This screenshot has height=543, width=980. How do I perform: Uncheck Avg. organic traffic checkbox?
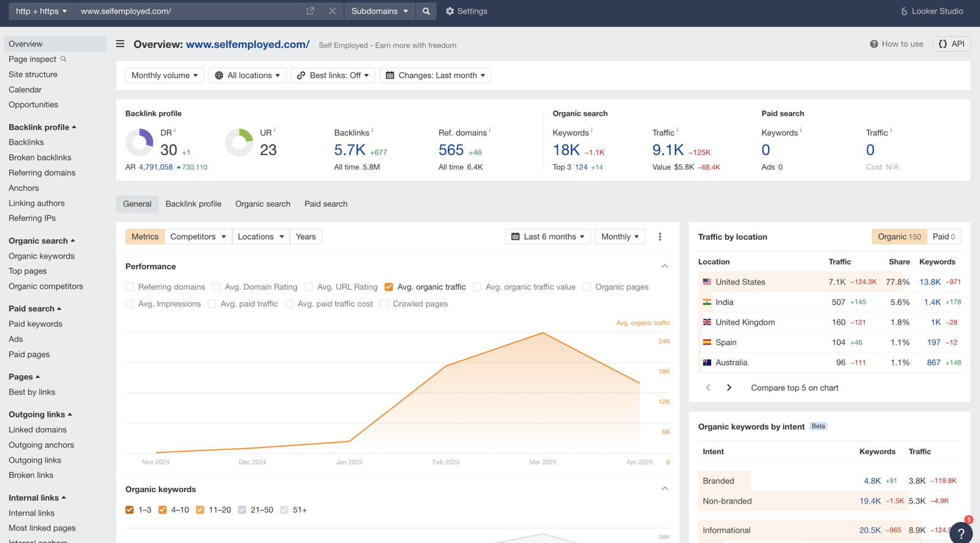389,287
